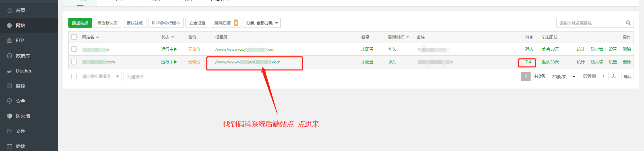
Task: Tick the checkbox of the first site row
Action: tap(74, 49)
